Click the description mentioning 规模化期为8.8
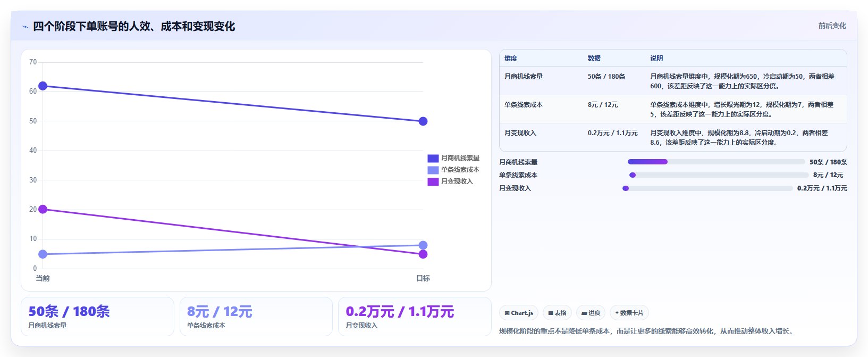868x357 pixels. click(739, 138)
